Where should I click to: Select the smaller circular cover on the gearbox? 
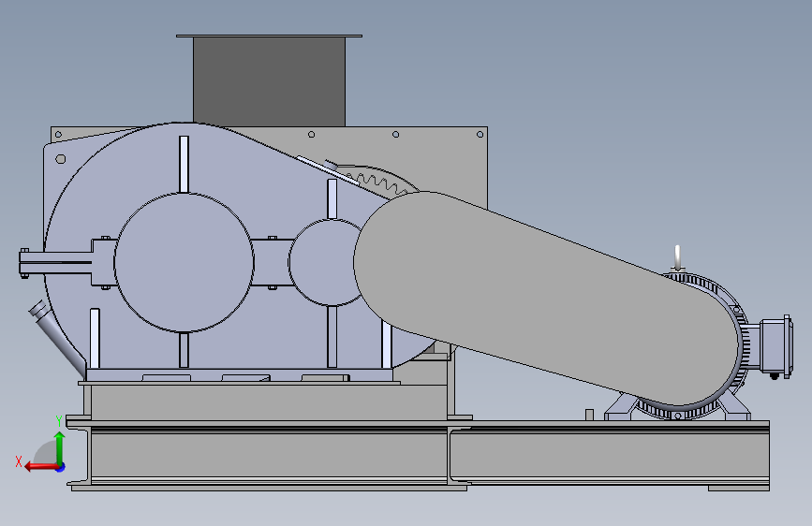(325, 262)
